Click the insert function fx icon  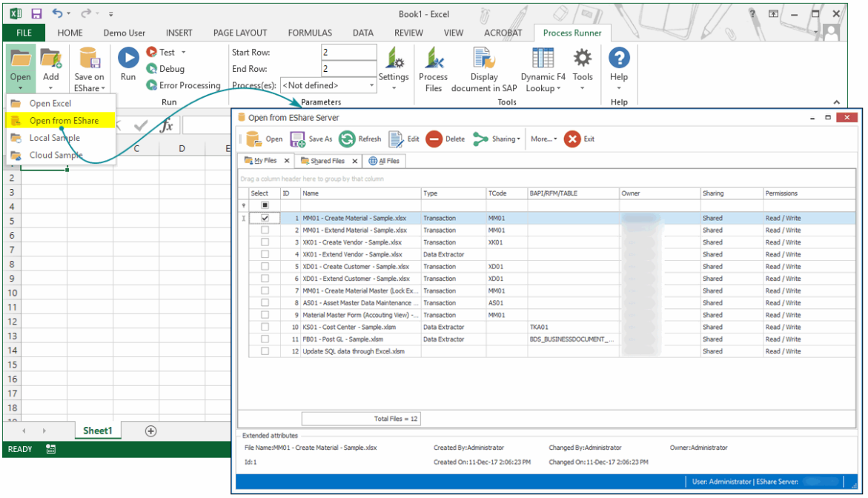click(166, 125)
